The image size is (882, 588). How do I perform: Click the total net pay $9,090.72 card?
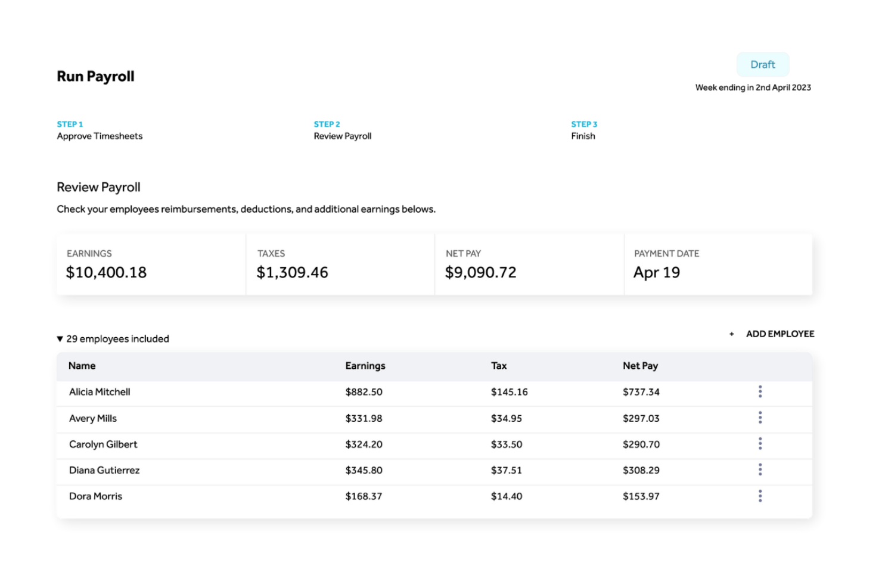click(529, 264)
